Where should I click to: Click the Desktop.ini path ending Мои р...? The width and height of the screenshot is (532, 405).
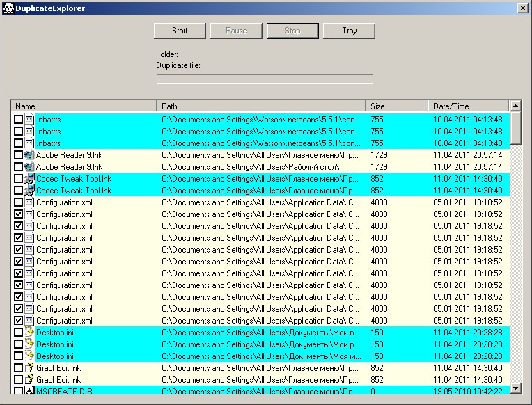click(260, 344)
